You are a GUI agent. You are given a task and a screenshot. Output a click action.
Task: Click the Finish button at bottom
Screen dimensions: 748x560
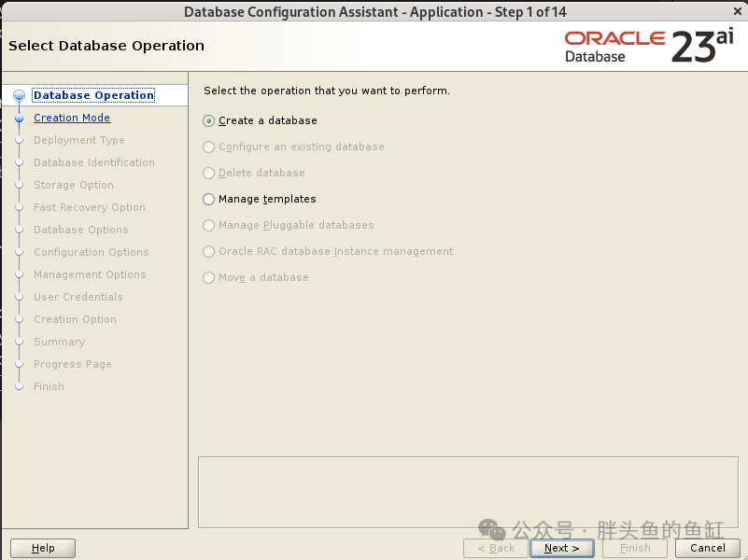coord(635,548)
